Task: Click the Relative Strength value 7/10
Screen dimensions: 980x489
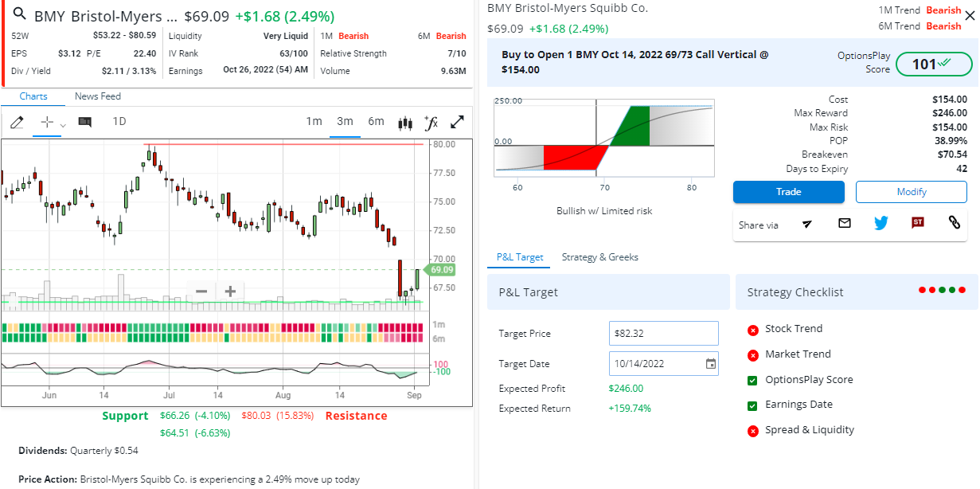Action: tap(457, 53)
